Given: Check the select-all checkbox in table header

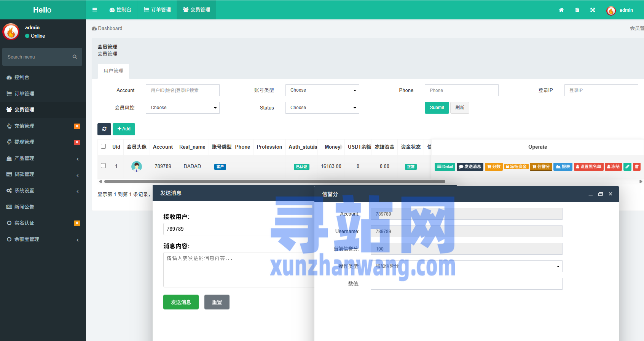Looking at the screenshot, I should click(103, 146).
